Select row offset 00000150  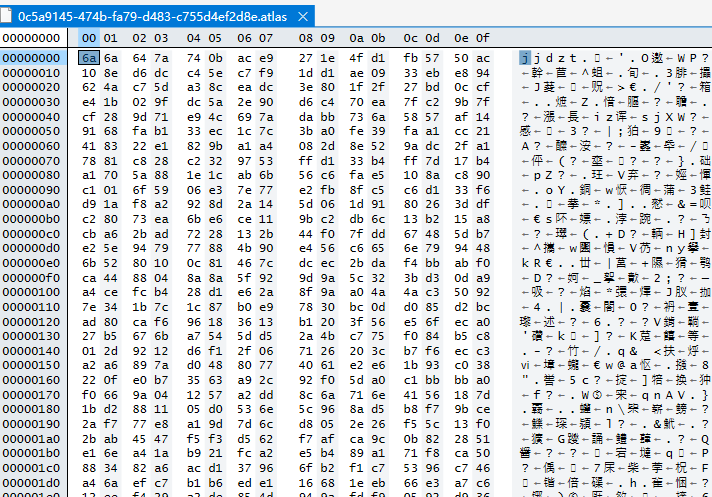pyautogui.click(x=31, y=365)
